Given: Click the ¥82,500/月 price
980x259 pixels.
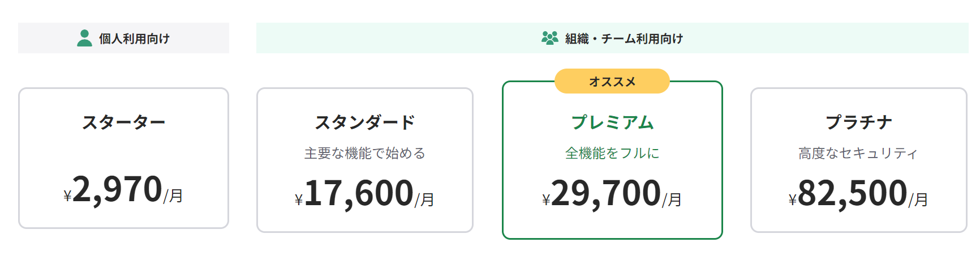Looking at the screenshot, I should click(858, 194).
